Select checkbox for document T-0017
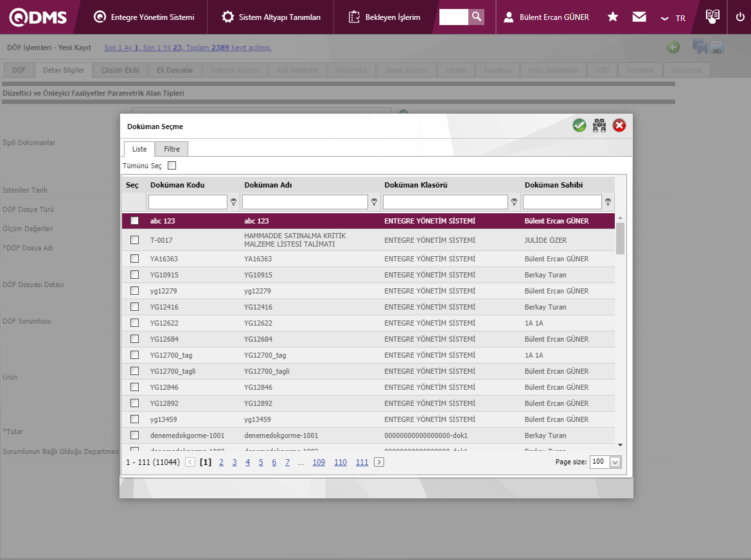The height and width of the screenshot is (560, 751). point(134,240)
